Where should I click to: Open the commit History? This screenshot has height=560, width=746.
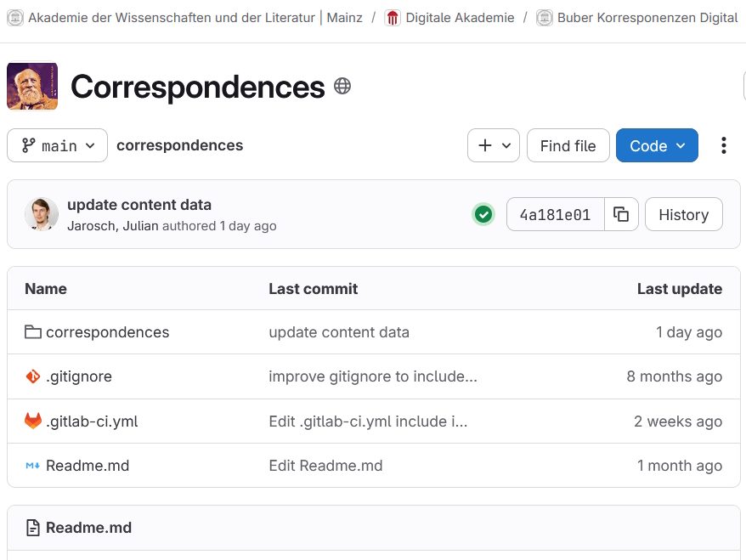(x=683, y=214)
